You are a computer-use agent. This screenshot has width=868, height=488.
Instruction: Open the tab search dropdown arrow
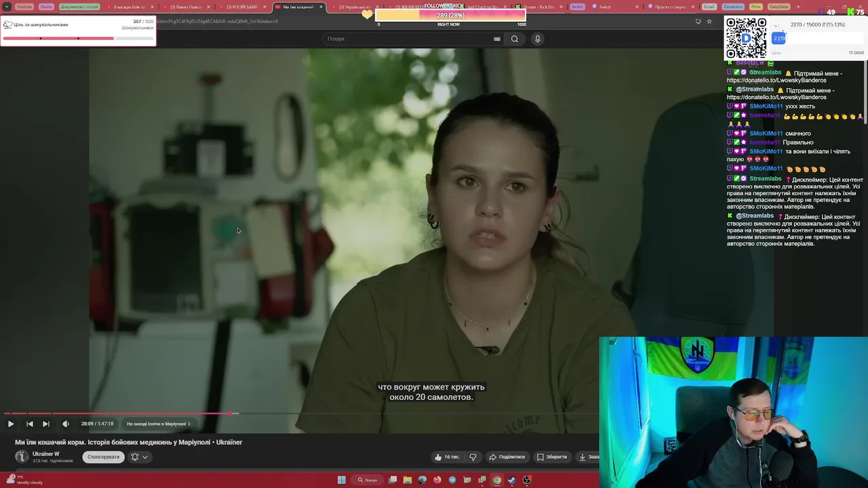click(x=5, y=7)
